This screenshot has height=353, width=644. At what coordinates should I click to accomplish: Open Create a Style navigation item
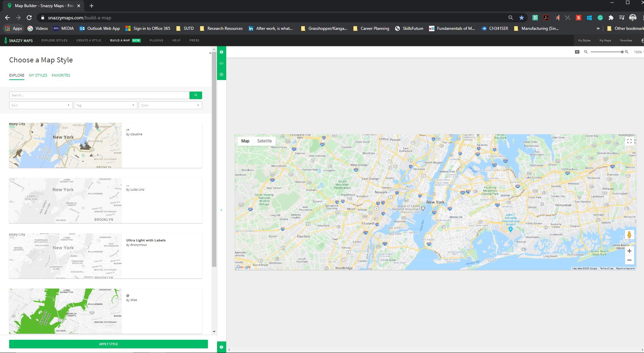point(89,40)
